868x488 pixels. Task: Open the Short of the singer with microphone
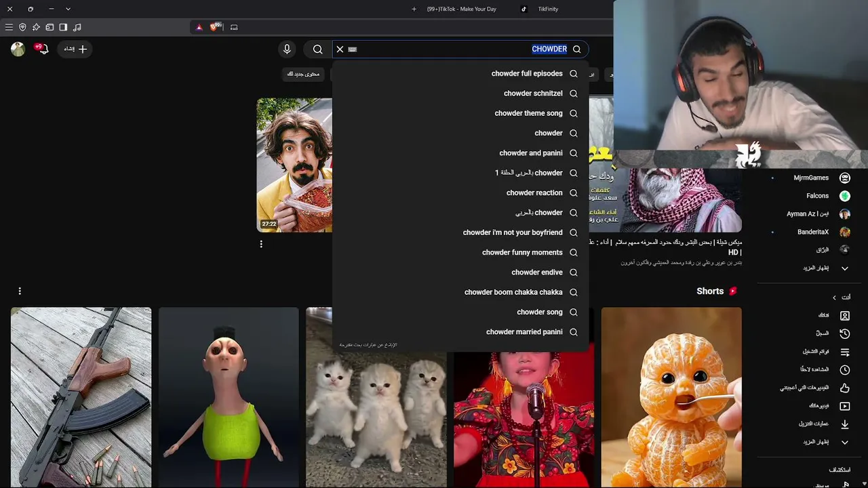tap(524, 419)
